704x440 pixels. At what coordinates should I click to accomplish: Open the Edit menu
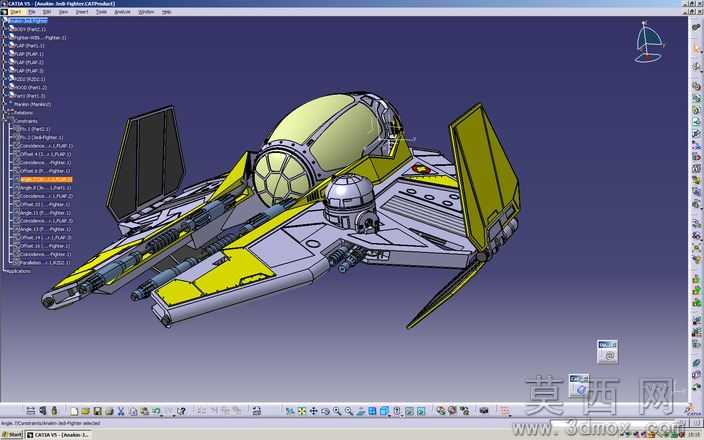pyautogui.click(x=46, y=12)
